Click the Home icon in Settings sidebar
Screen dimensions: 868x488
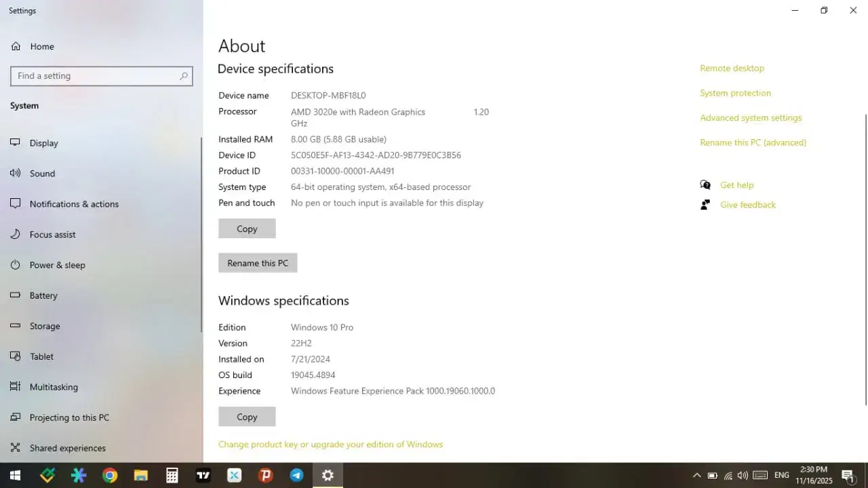(x=16, y=46)
